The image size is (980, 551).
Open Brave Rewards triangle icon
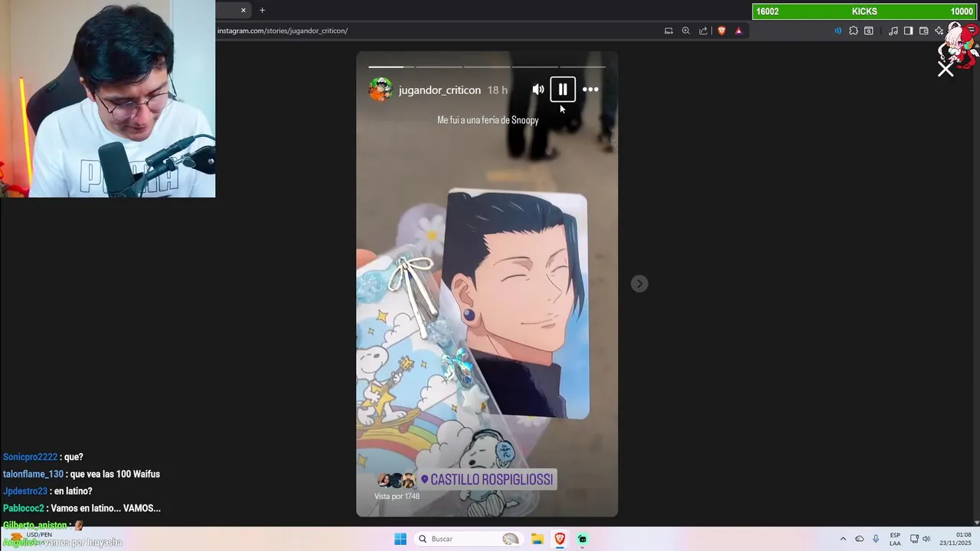[x=739, y=31]
